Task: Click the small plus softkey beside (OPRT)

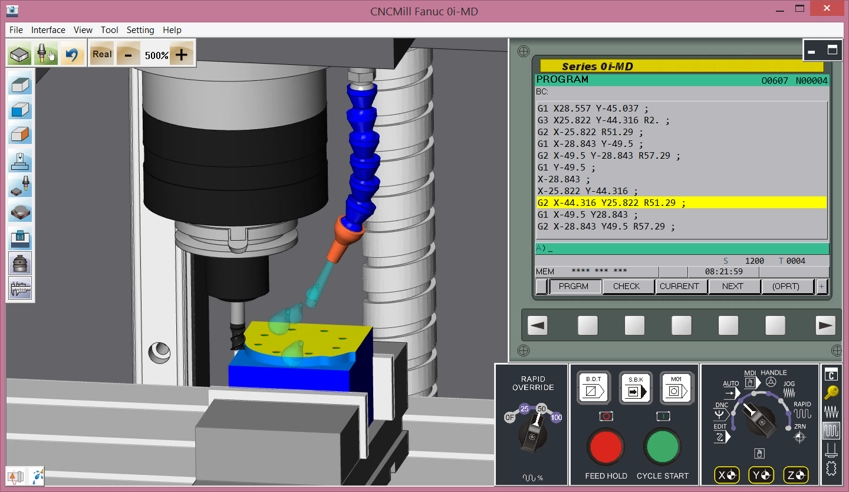Action: click(821, 286)
